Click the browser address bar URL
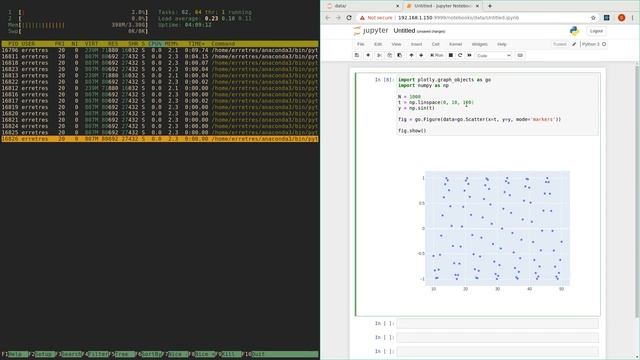The width and height of the screenshot is (640, 360). pyautogui.click(x=458, y=18)
